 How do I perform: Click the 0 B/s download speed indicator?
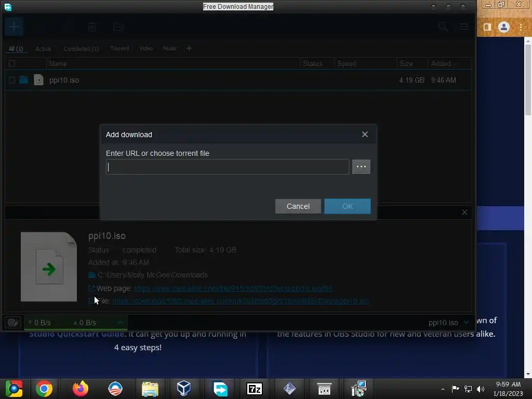point(39,323)
